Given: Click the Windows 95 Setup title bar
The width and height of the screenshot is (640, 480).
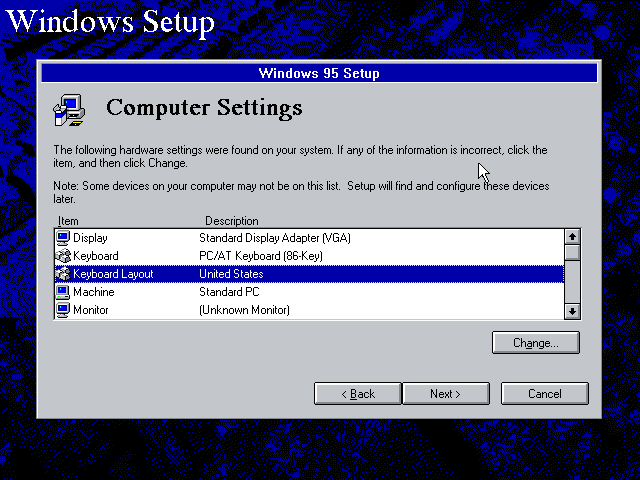Looking at the screenshot, I should [319, 73].
